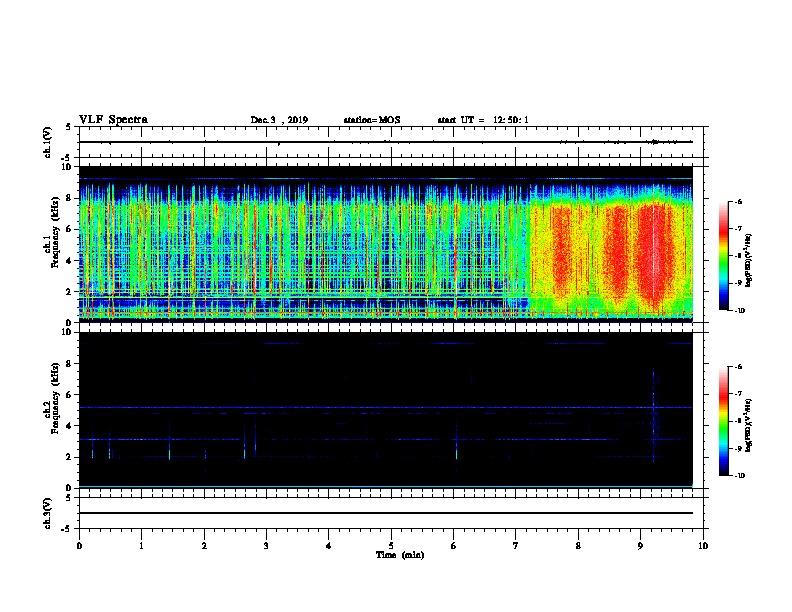Click the 'VLF Spectra' plot title

click(x=113, y=120)
